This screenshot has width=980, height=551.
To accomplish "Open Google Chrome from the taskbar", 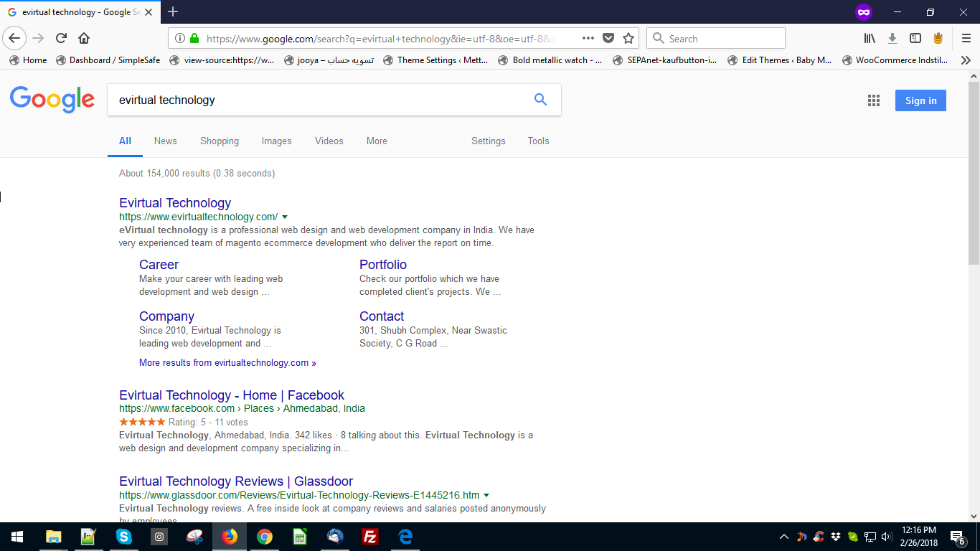I will point(265,537).
